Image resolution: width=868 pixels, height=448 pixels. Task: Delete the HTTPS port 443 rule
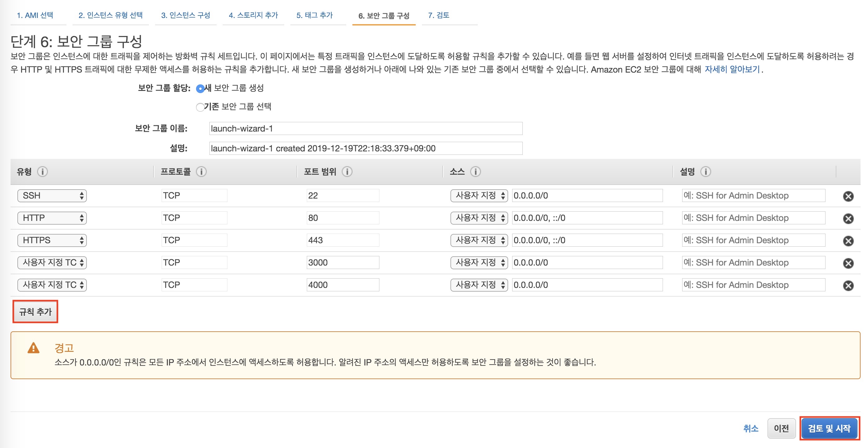pyautogui.click(x=848, y=241)
